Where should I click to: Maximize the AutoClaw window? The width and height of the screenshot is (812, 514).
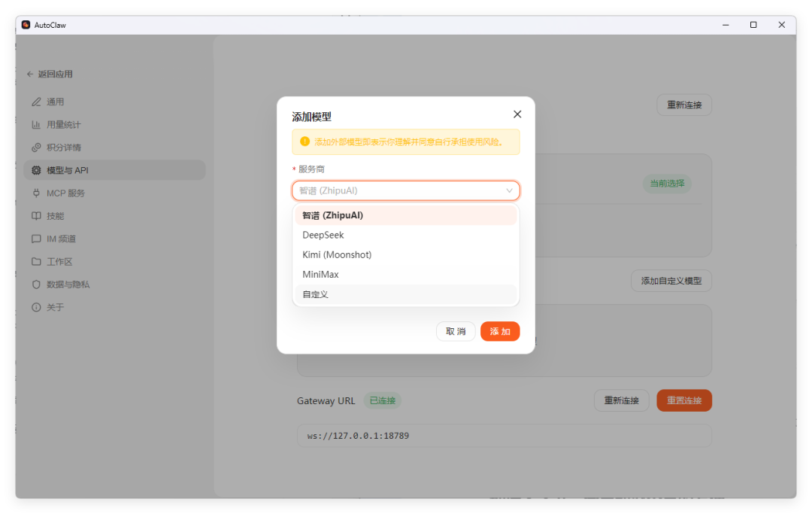click(x=753, y=24)
